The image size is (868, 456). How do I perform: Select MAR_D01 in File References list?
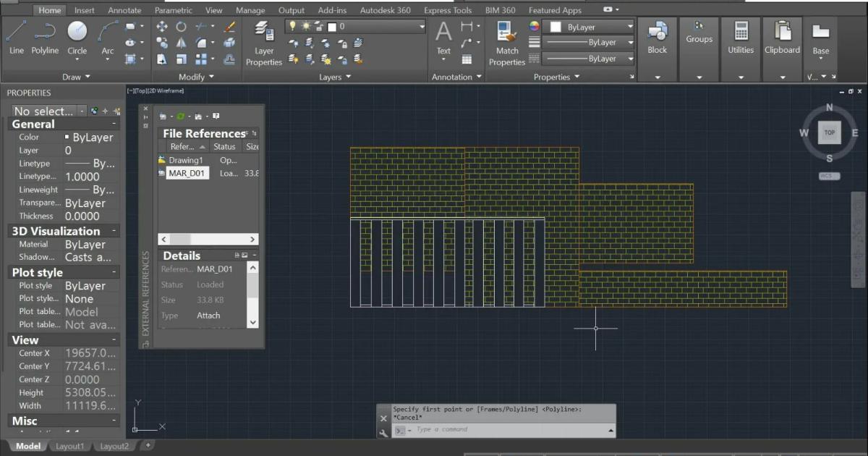[187, 173]
